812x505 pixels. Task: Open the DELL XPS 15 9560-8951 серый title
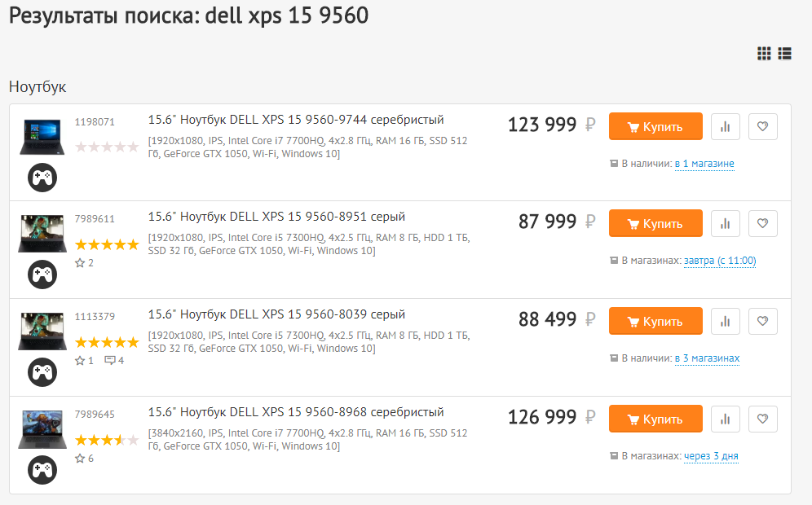pyautogui.click(x=276, y=217)
